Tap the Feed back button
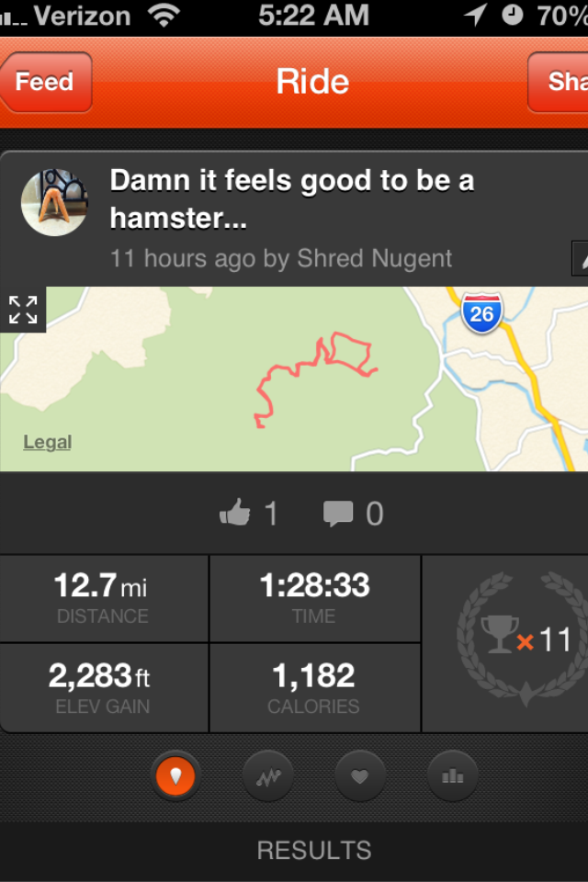588x882 pixels. pyautogui.click(x=46, y=82)
